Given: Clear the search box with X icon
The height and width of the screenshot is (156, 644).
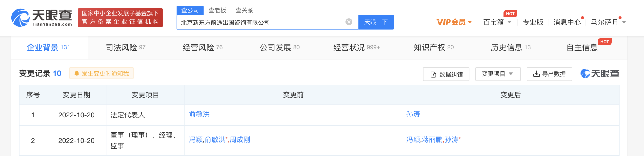Looking at the screenshot, I should tap(349, 22).
